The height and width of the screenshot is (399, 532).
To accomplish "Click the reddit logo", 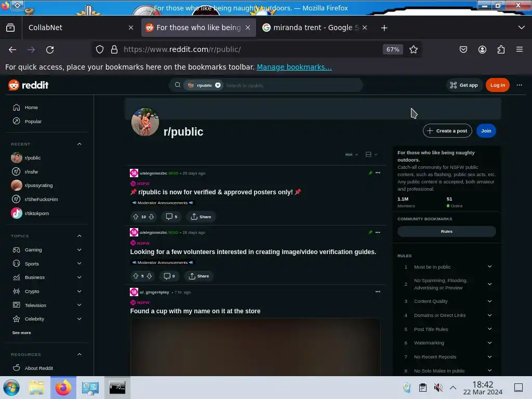I will pos(29,85).
